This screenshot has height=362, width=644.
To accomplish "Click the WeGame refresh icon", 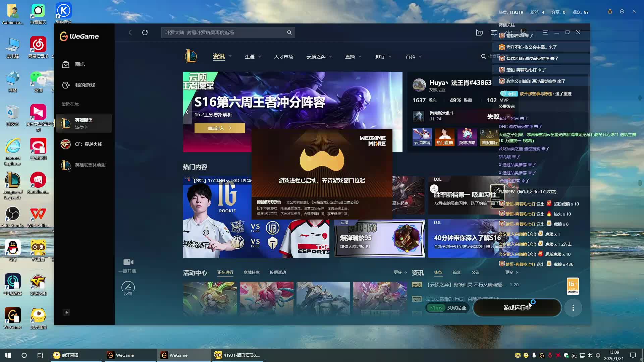I will tap(145, 33).
